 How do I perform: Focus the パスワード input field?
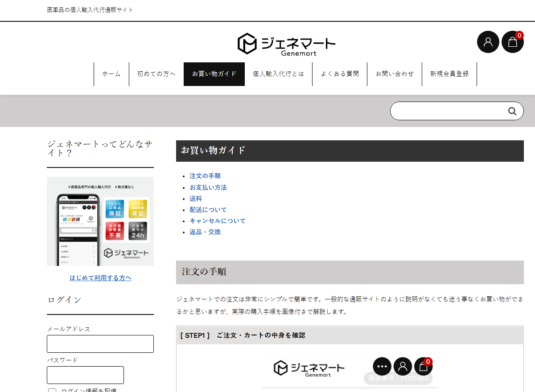point(85,375)
